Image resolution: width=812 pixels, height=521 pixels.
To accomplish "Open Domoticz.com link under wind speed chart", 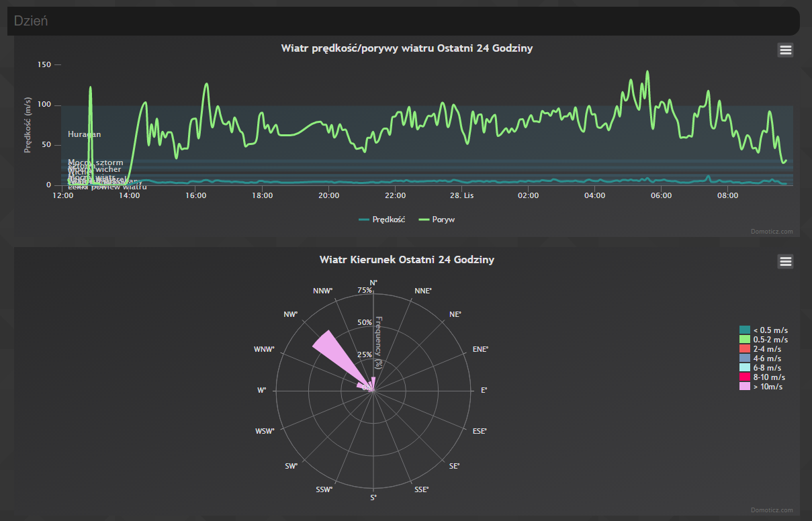I will 772,232.
